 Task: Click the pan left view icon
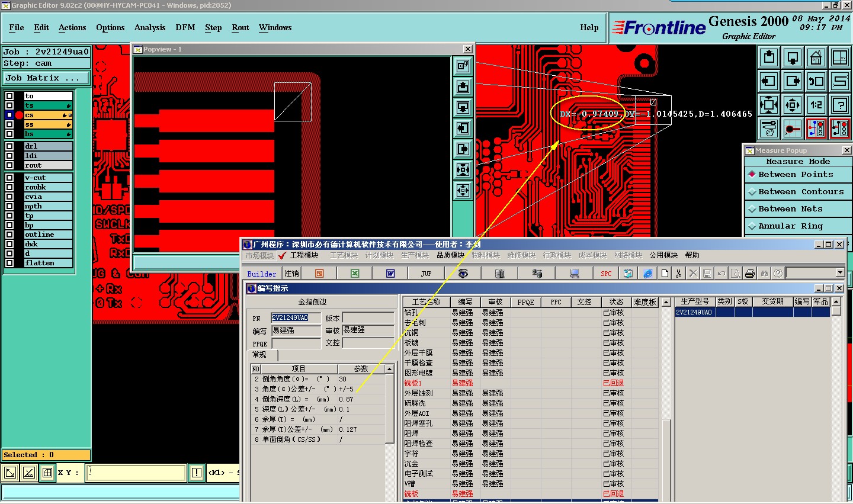[x=769, y=81]
